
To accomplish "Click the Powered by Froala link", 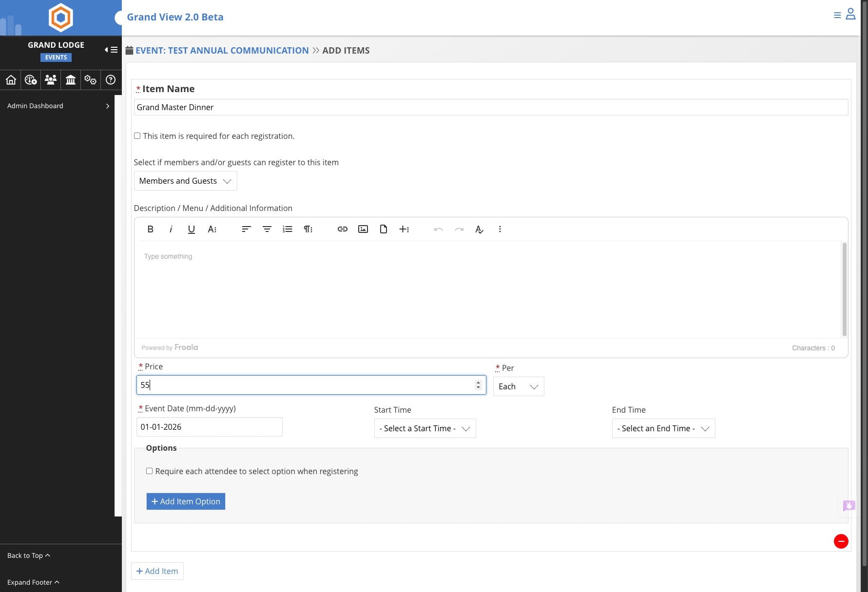I will pos(170,347).
